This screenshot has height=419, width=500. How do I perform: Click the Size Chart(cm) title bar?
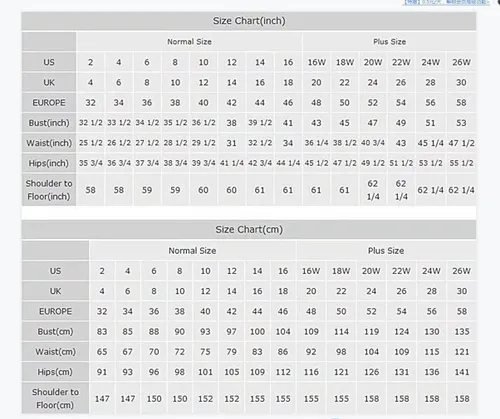click(249, 230)
